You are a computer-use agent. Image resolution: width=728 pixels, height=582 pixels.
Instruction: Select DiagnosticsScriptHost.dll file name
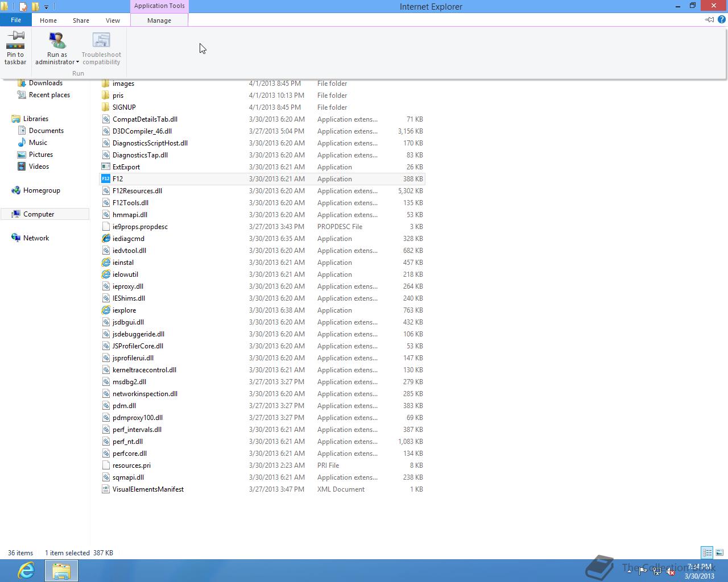[x=150, y=143]
